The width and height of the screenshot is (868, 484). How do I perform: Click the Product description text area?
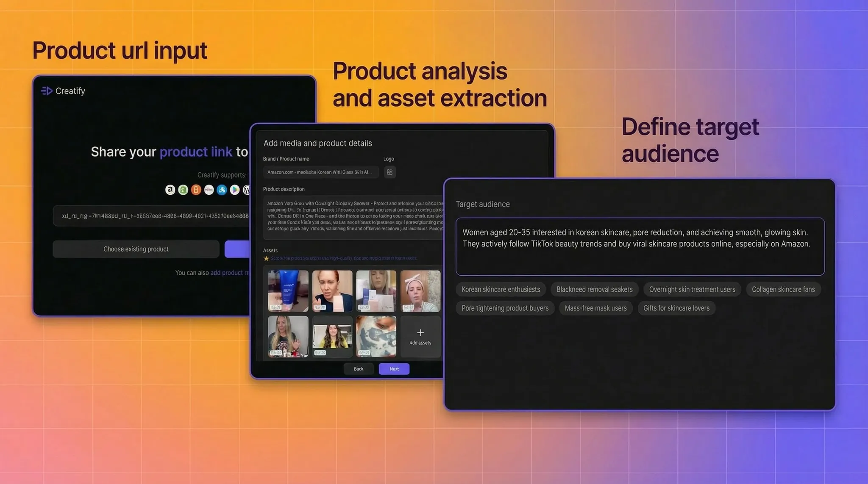(353, 218)
